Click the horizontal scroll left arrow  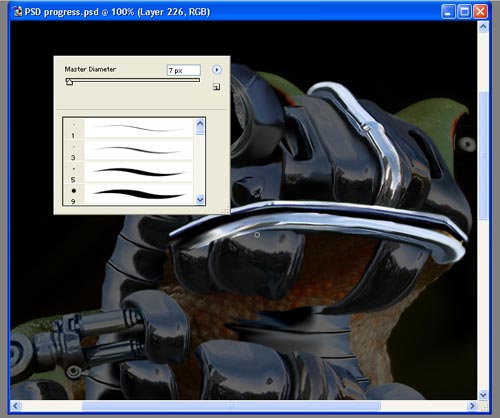[16, 406]
